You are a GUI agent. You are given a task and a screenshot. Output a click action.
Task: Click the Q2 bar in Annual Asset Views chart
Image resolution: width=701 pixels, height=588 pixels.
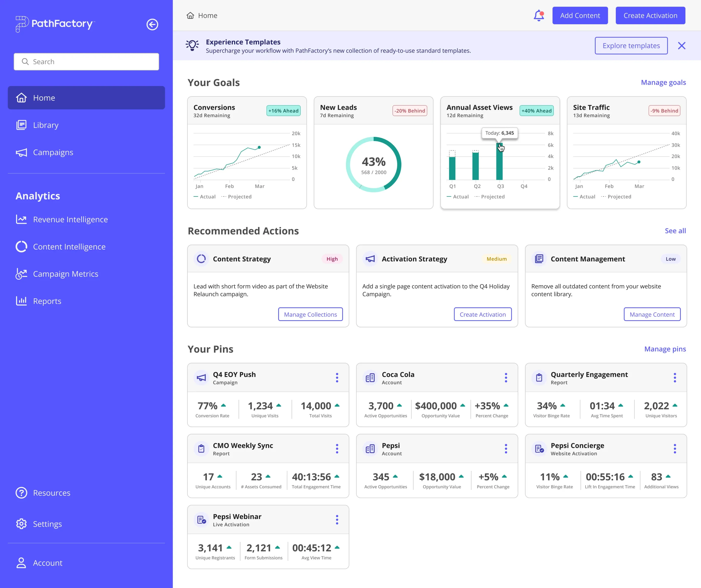[x=475, y=166]
